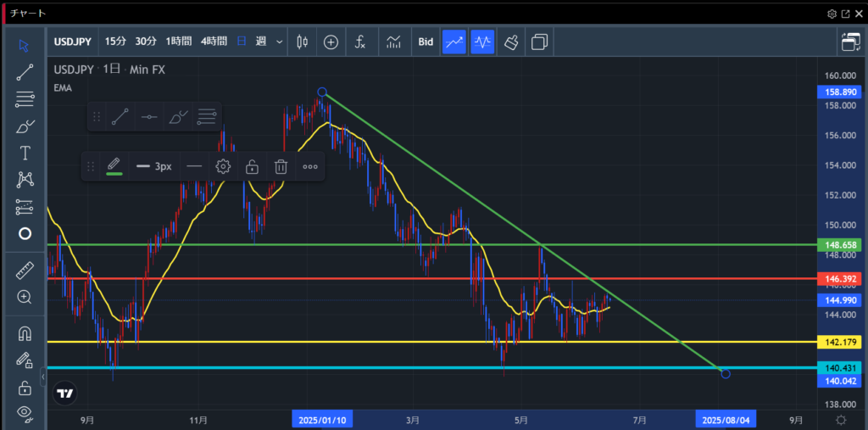868x430 pixels.
Task: Click the stacked squares layout icon
Action: tap(539, 42)
